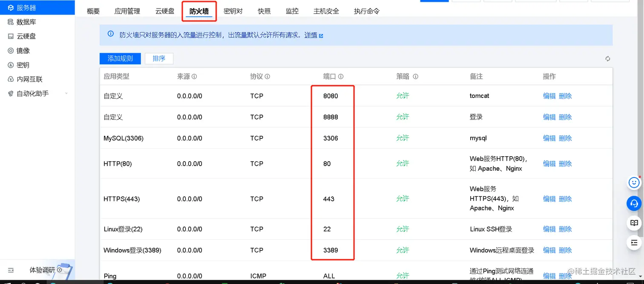
Task: Click the 应用类型 column header
Action: point(116,77)
